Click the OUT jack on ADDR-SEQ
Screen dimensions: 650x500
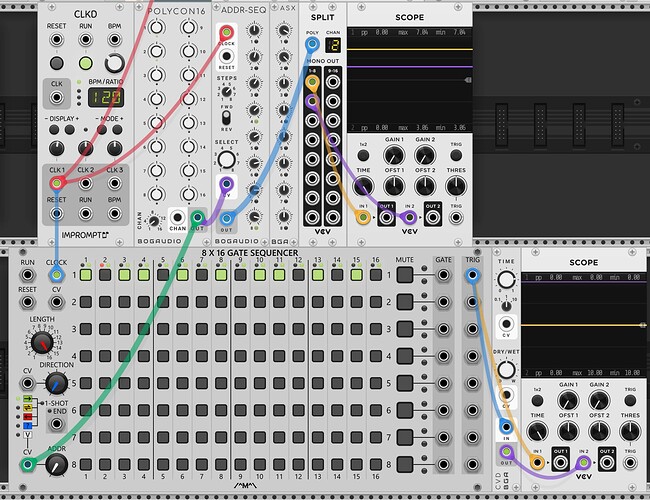pos(226,218)
